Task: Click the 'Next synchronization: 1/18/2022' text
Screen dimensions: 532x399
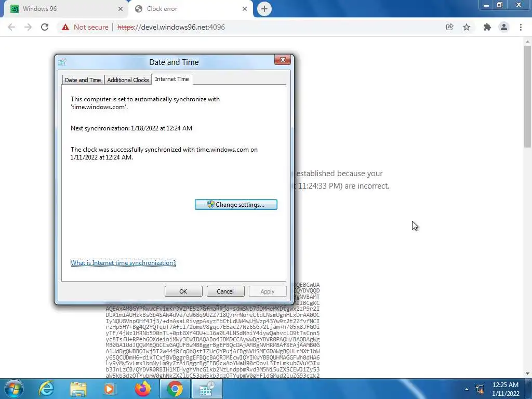Action: [131, 128]
